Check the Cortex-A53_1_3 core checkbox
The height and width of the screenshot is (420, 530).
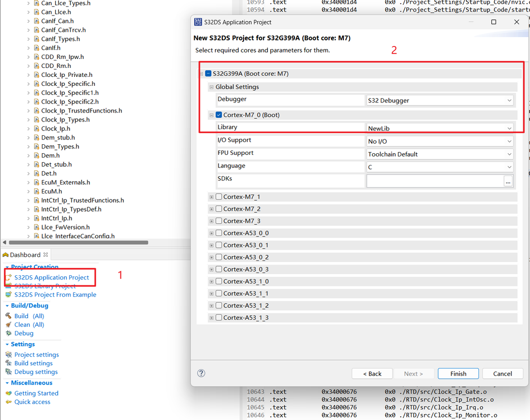[x=219, y=318]
